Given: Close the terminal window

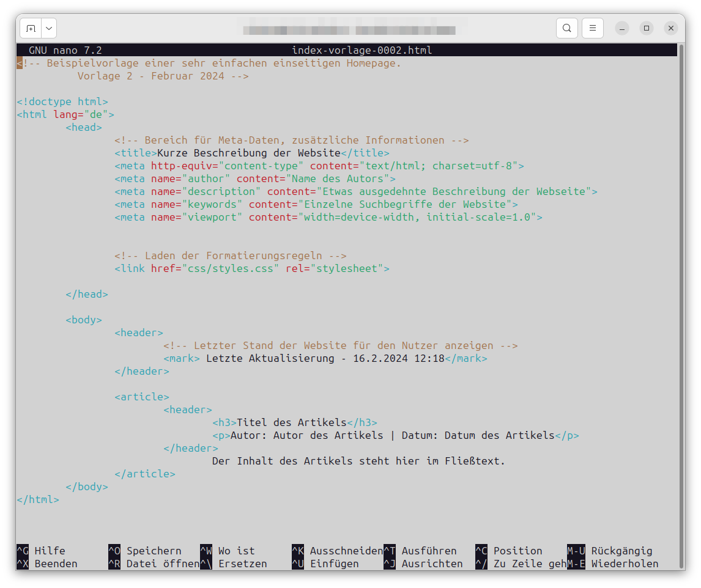Looking at the screenshot, I should [670, 28].
